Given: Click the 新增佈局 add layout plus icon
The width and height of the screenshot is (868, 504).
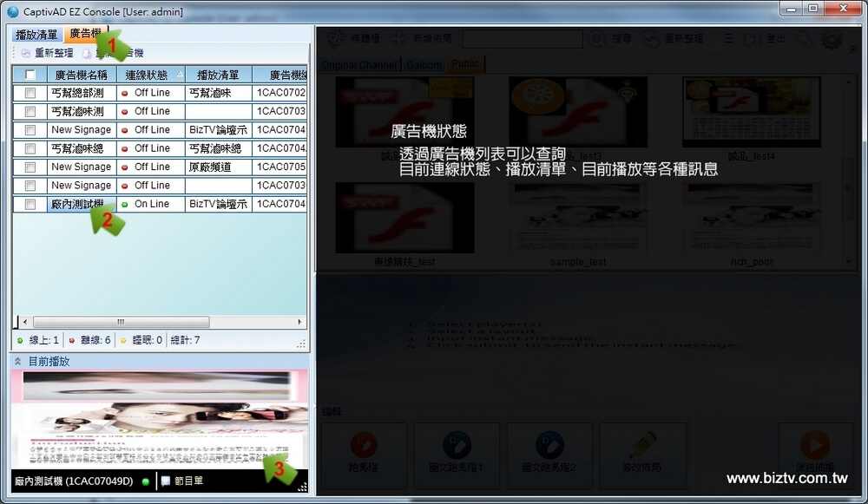Looking at the screenshot, I should coord(398,39).
